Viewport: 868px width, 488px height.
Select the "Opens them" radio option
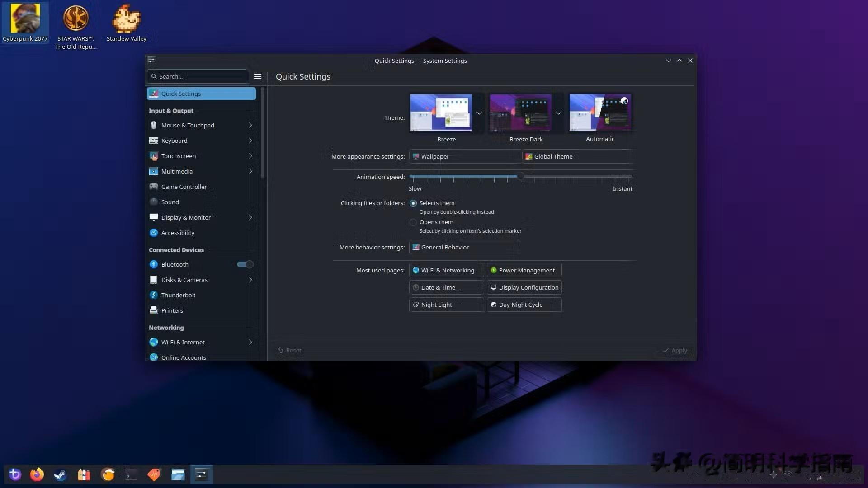click(x=413, y=222)
